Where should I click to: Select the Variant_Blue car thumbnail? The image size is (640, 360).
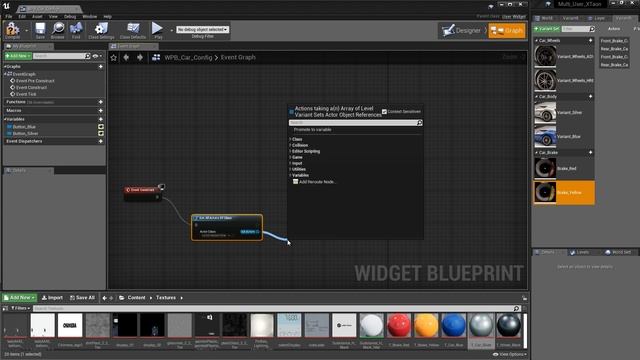(545, 137)
